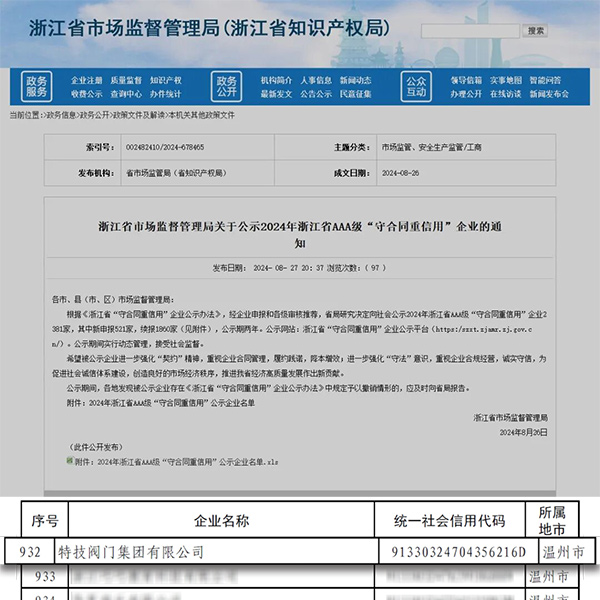Select row number 932
The height and width of the screenshot is (600, 600).
30,552
